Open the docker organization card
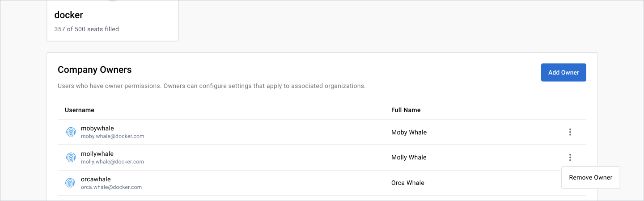The height and width of the screenshot is (201, 644). 113,21
